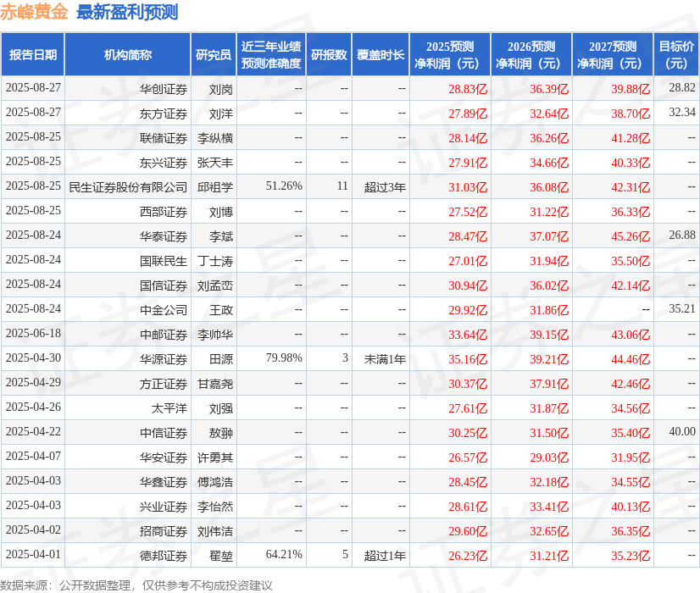This screenshot has width=700, height=593.
Task: Click coverage duration 超过3年
Action: coord(385,187)
